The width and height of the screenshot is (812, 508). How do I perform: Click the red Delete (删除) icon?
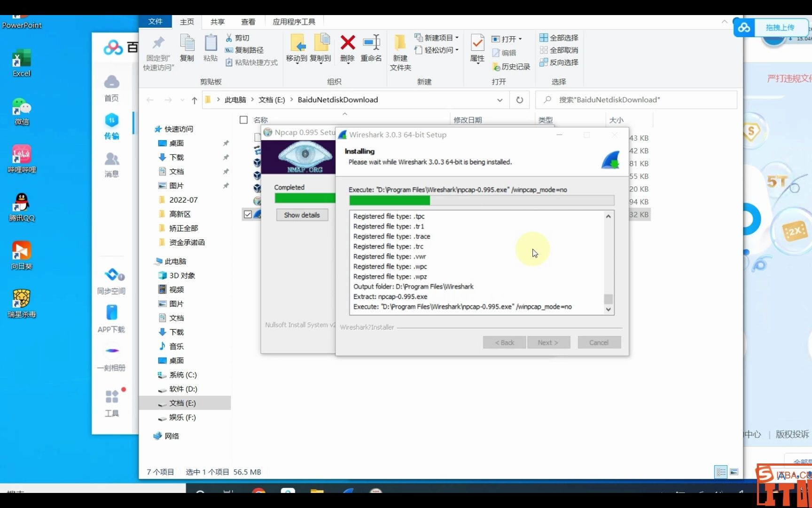click(x=348, y=43)
